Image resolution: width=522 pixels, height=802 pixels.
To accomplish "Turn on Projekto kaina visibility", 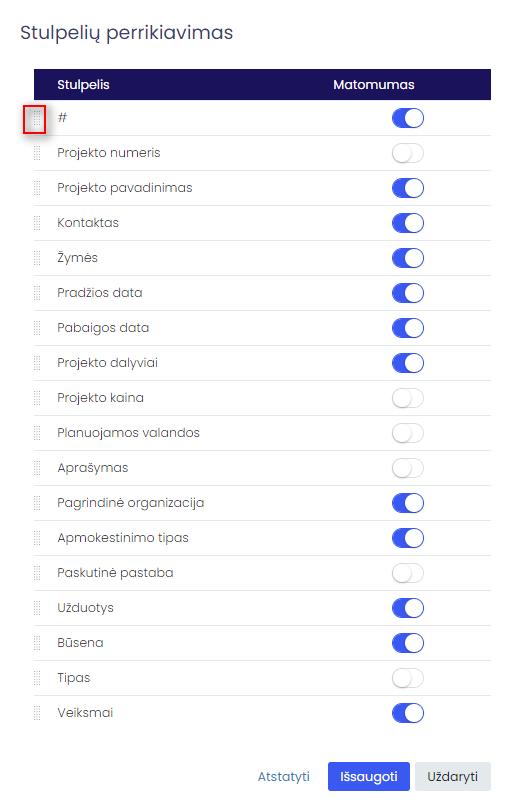I will pyautogui.click(x=407, y=398).
